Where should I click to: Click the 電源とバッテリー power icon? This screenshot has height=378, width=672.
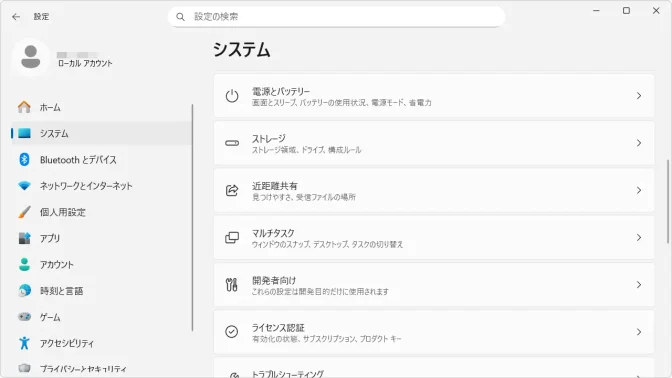(x=232, y=96)
